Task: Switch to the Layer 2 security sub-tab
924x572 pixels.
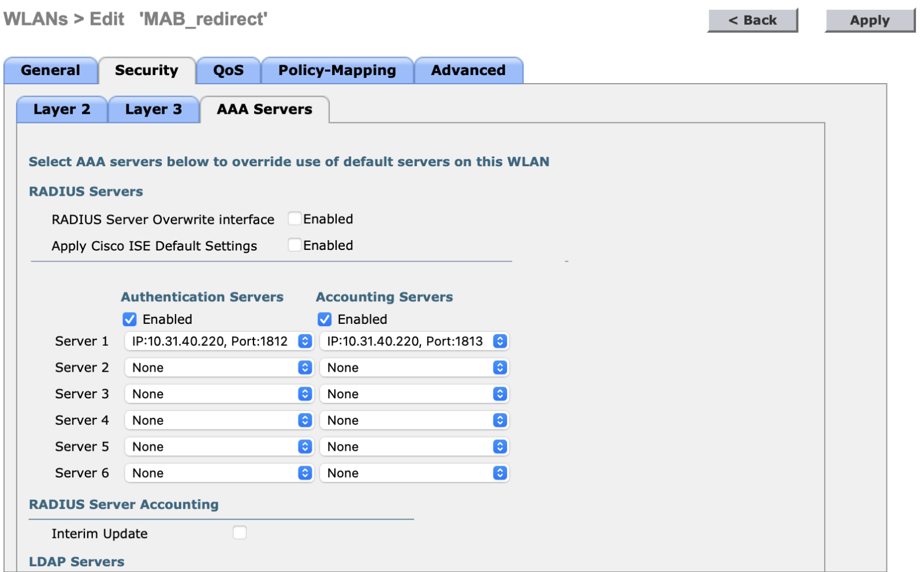Action: pos(62,110)
